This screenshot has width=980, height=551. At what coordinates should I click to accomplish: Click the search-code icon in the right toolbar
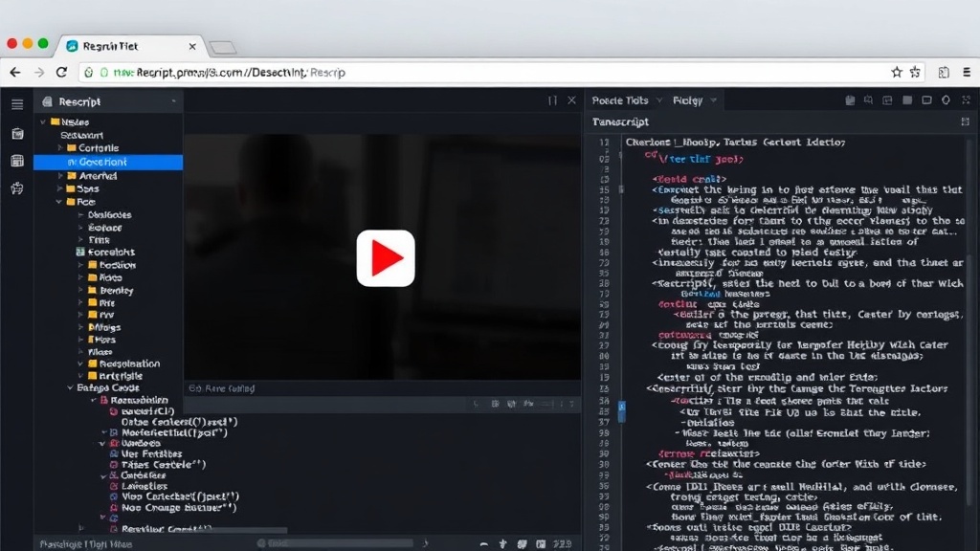click(x=869, y=99)
